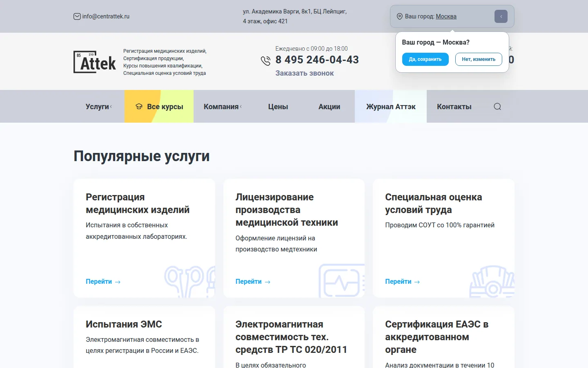Viewport: 588px width, 368px height.
Task: Click the Attek logo
Action: click(95, 62)
